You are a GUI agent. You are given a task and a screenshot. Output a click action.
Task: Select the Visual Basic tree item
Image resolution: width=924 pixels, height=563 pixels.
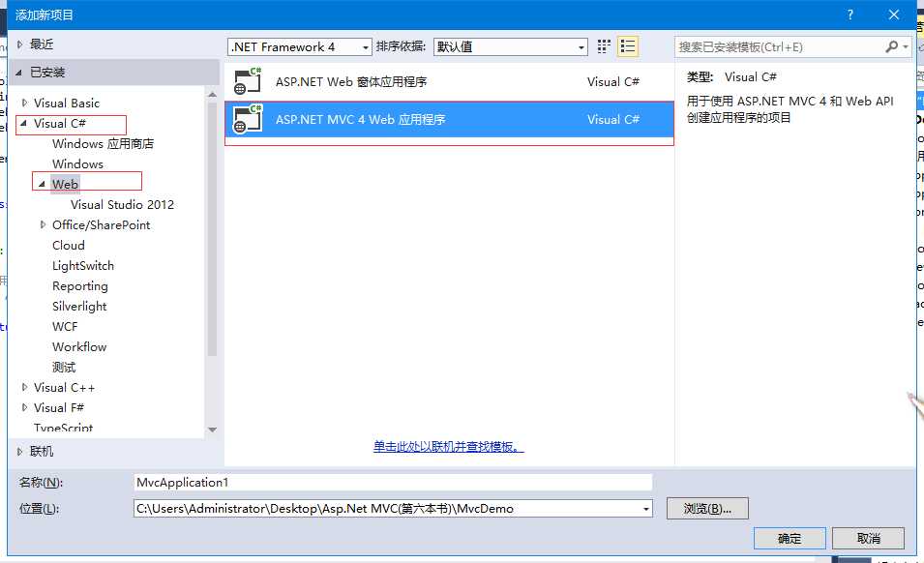pos(67,104)
